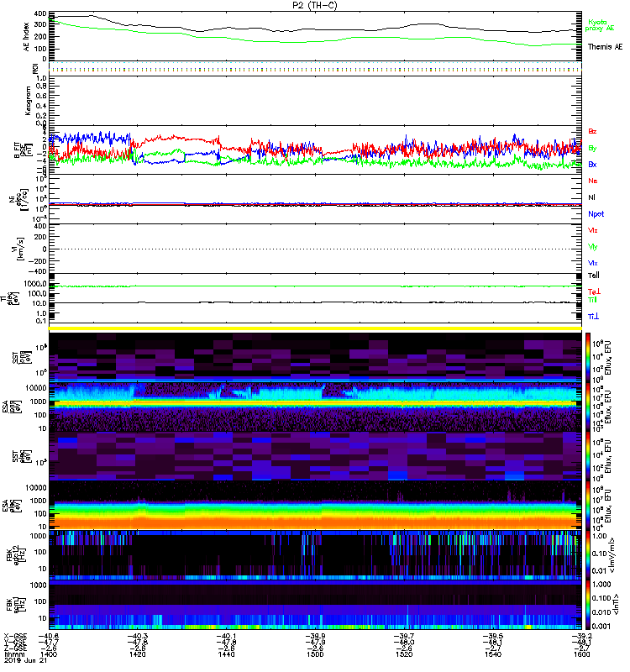This screenshot has height=672, width=630.
Task: Select the blue "Npot" legend label
Action: [x=596, y=214]
